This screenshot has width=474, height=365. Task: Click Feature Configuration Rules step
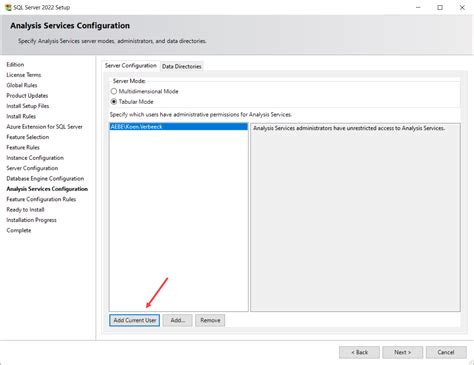click(x=41, y=199)
